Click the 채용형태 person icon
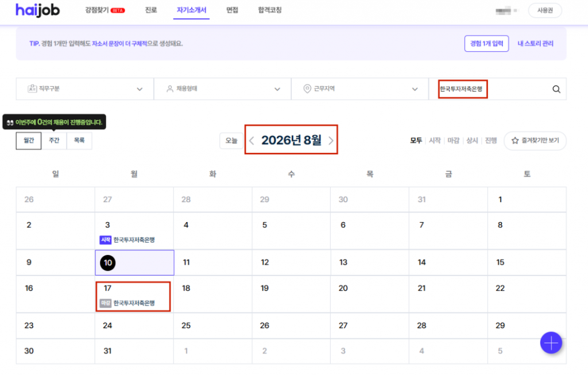Image resolution: width=588 pixels, height=376 pixels. click(170, 89)
